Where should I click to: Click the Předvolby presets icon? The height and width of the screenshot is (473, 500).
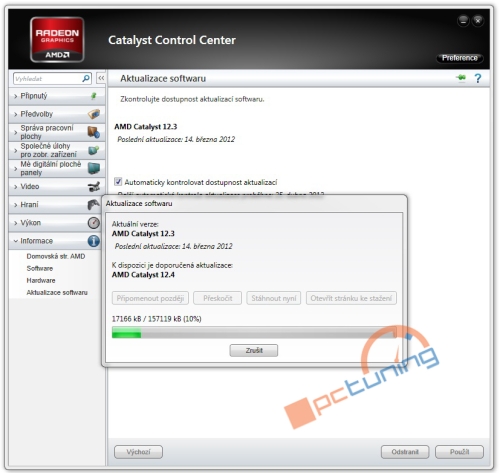pyautogui.click(x=94, y=114)
